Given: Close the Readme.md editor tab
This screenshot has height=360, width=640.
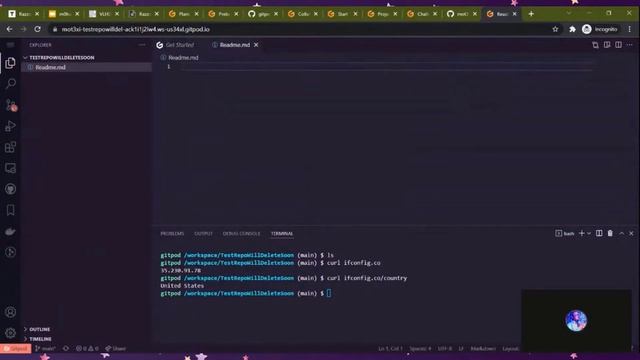Looking at the screenshot, I should pos(256,45).
